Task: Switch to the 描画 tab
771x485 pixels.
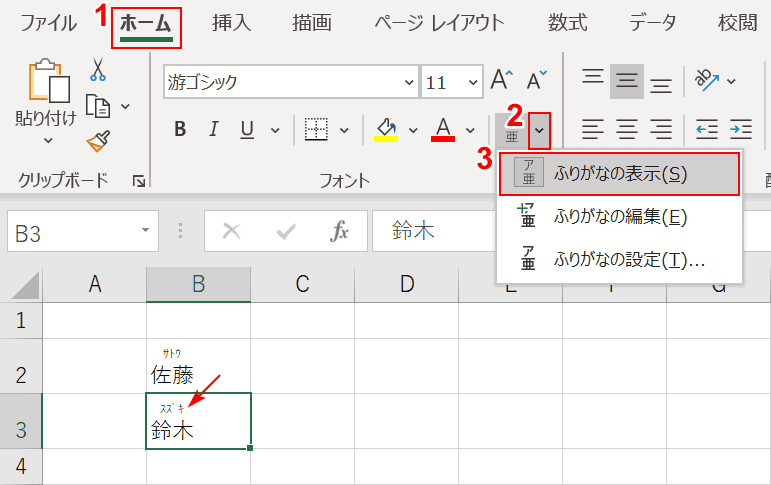Action: tap(312, 23)
